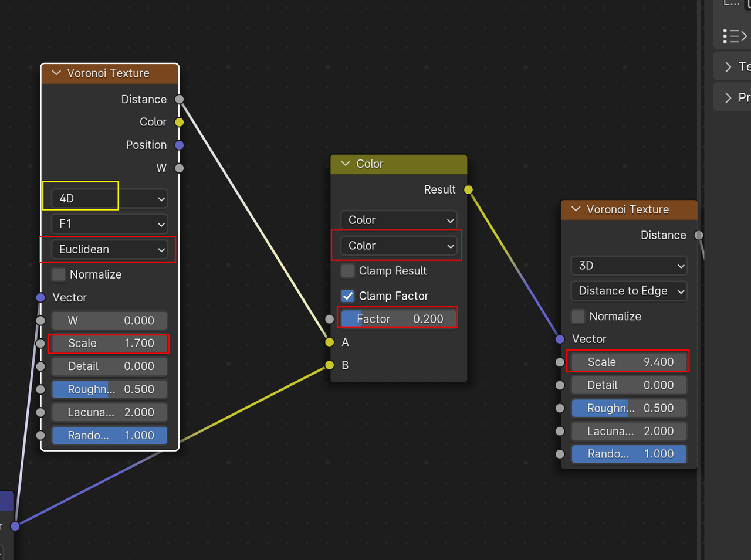751x560 pixels.
Task: Click the Vector input socket of the right Voronoi node
Action: coord(560,339)
